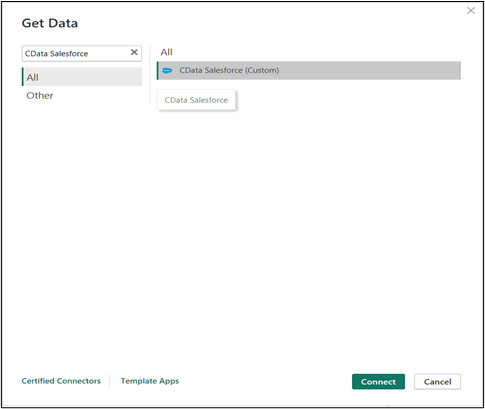Click the Get Data dialog title
This screenshot has height=409, width=485.
tap(50, 23)
